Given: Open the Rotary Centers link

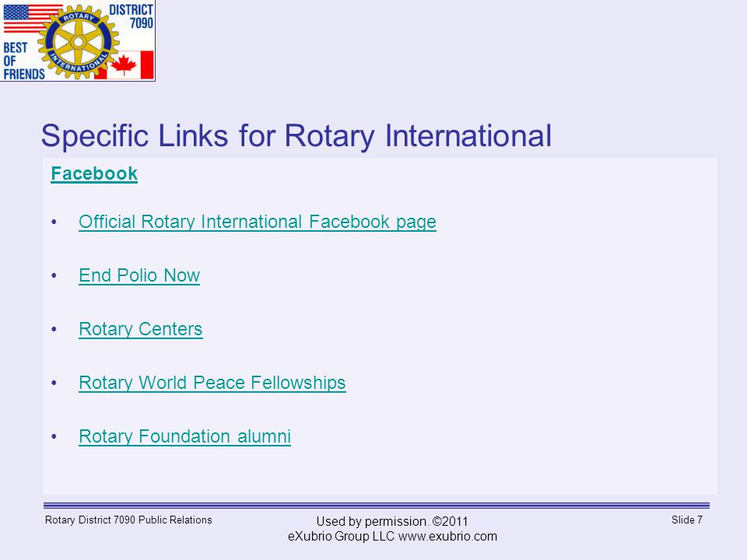Looking at the screenshot, I should (141, 329).
